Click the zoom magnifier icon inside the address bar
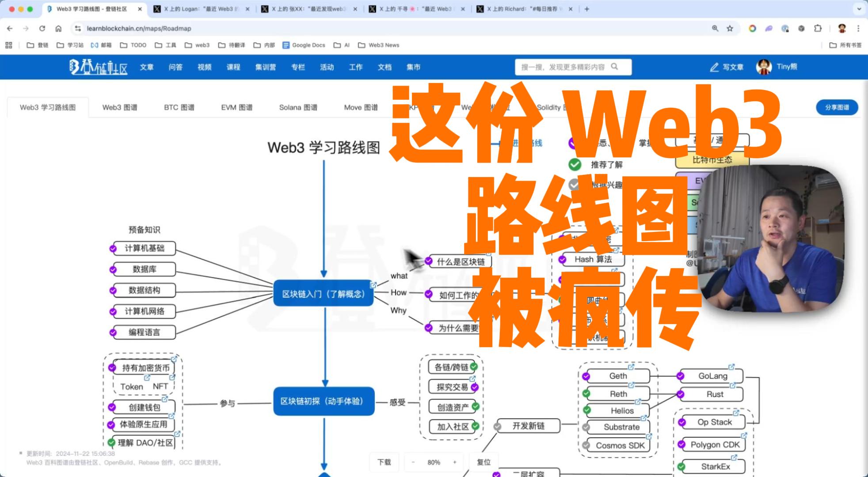This screenshot has width=868, height=477. (x=715, y=28)
